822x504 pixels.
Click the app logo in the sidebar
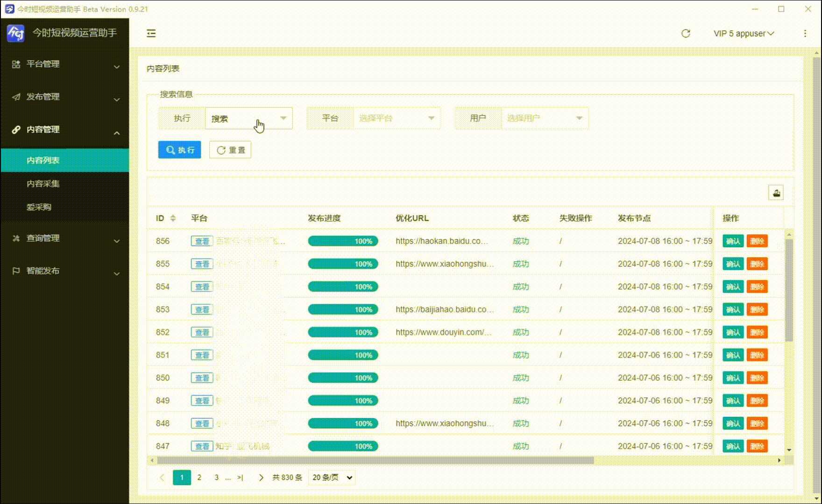tap(15, 33)
